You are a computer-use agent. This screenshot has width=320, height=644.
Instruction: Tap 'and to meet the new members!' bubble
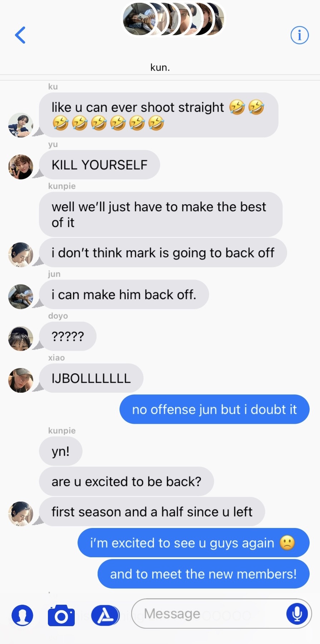coord(203,574)
